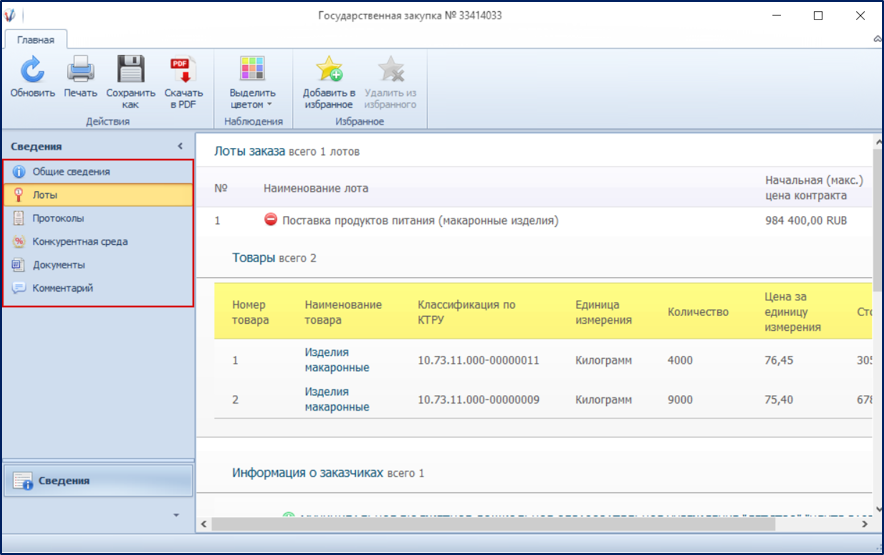Click the red status icon beside lot name
The image size is (884, 555).
[x=271, y=219]
